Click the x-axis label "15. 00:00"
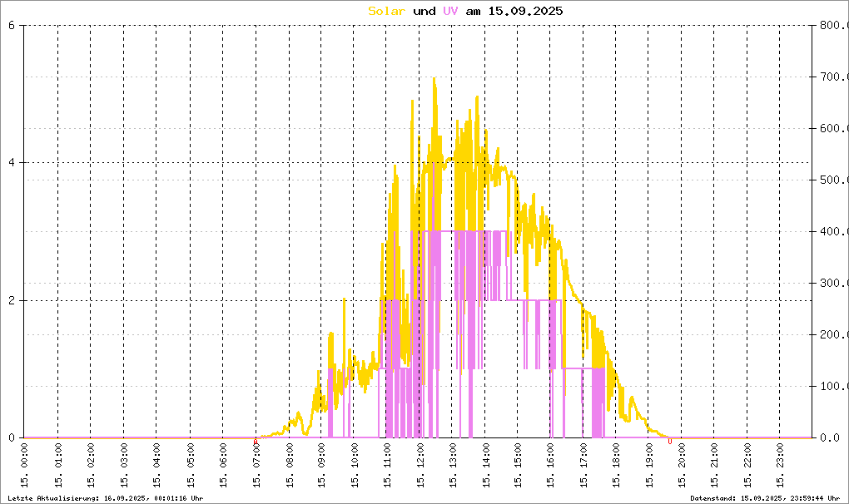This screenshot has height=504, width=849. [x=24, y=466]
